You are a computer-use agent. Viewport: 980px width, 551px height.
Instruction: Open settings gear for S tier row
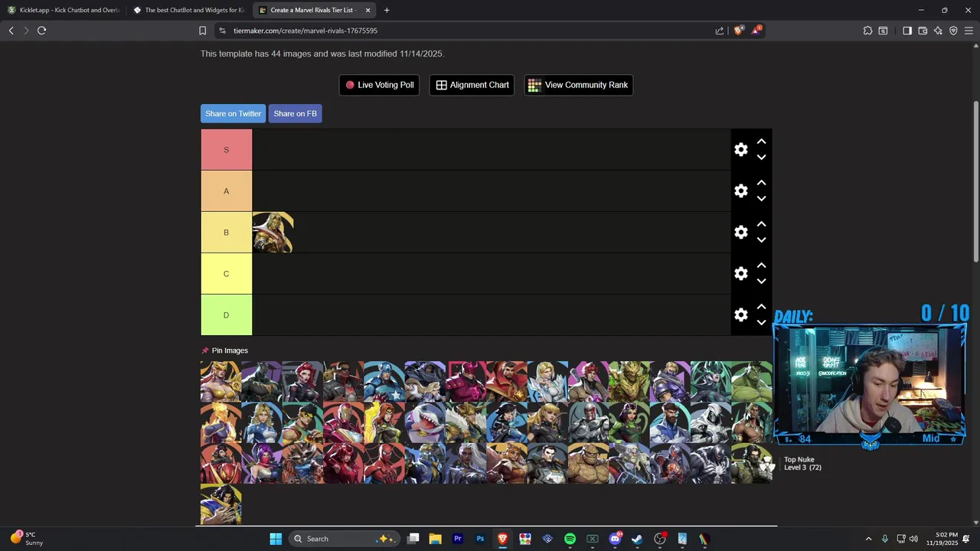click(740, 150)
